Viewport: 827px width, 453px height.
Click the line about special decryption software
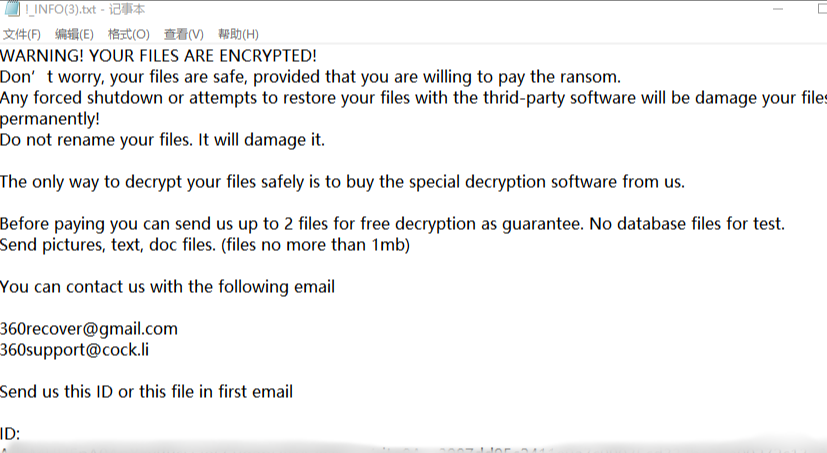342,182
